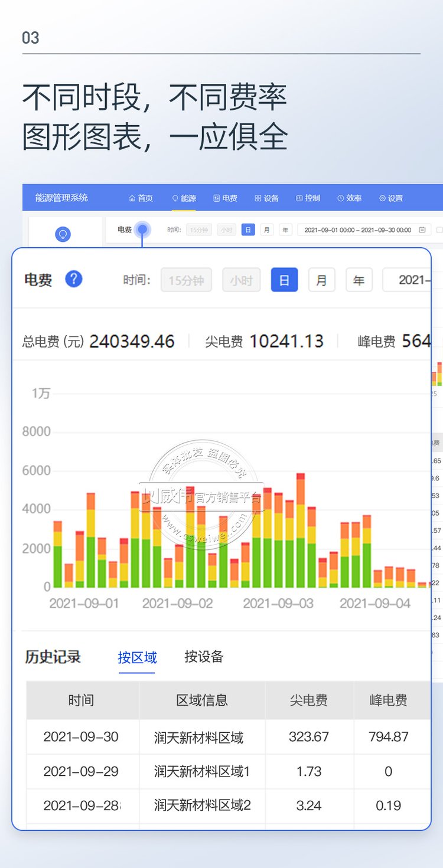Open the 效率 efficiency nav item
This screenshot has height=868, width=443.
tap(349, 198)
